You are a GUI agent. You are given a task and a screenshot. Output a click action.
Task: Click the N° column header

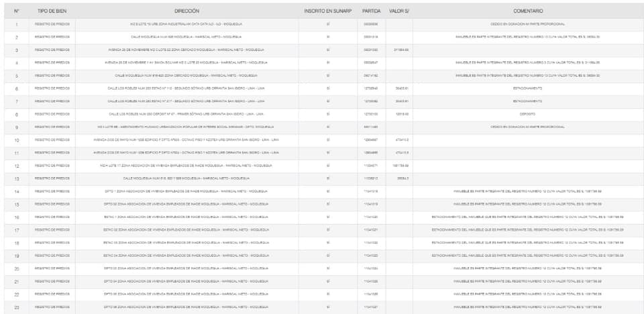click(16, 11)
